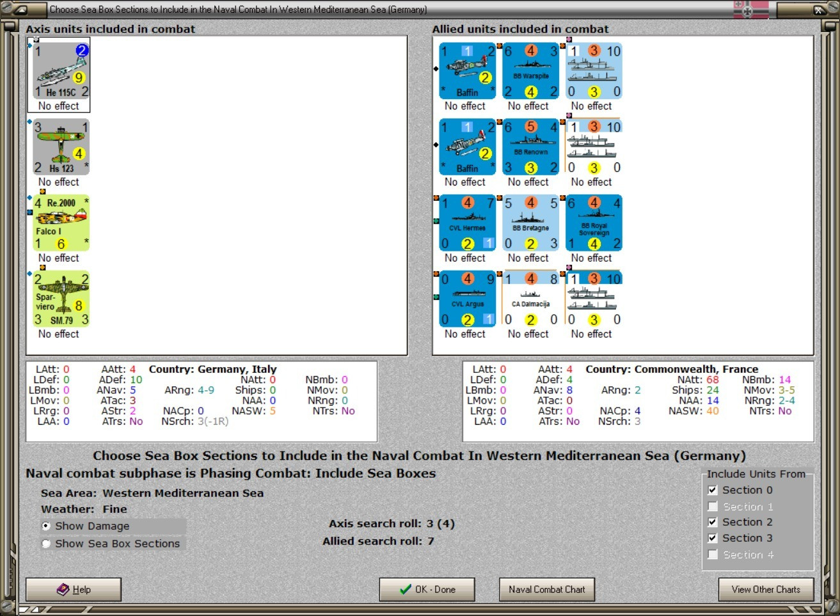Select the Baffin aircraft beside BB Warspite
Image resolution: width=840 pixels, height=616 pixels.
tap(468, 71)
